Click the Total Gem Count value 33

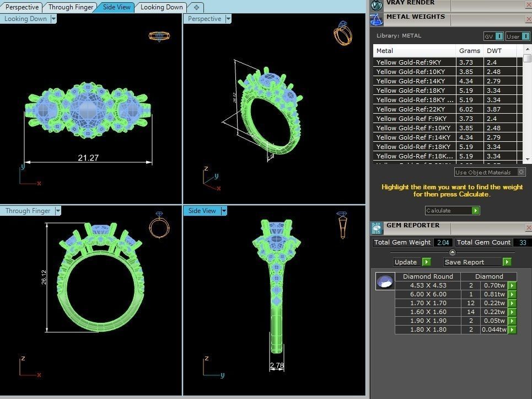point(523,242)
